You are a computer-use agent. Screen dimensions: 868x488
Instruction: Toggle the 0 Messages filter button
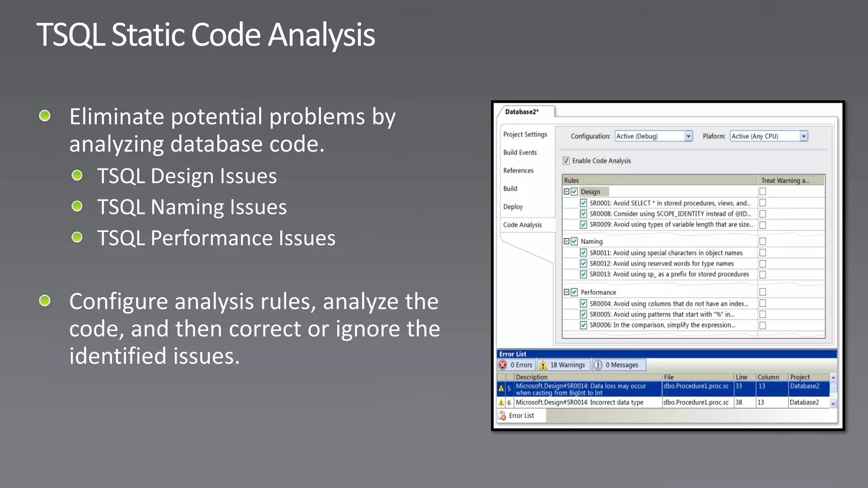click(x=619, y=365)
